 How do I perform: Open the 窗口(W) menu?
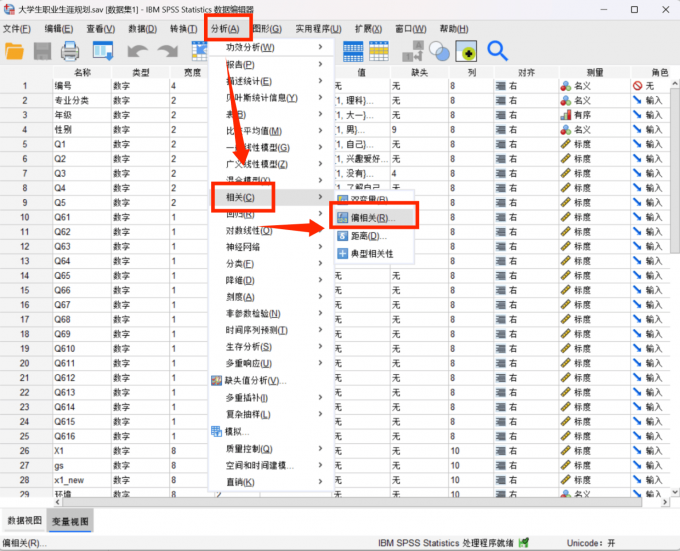410,29
